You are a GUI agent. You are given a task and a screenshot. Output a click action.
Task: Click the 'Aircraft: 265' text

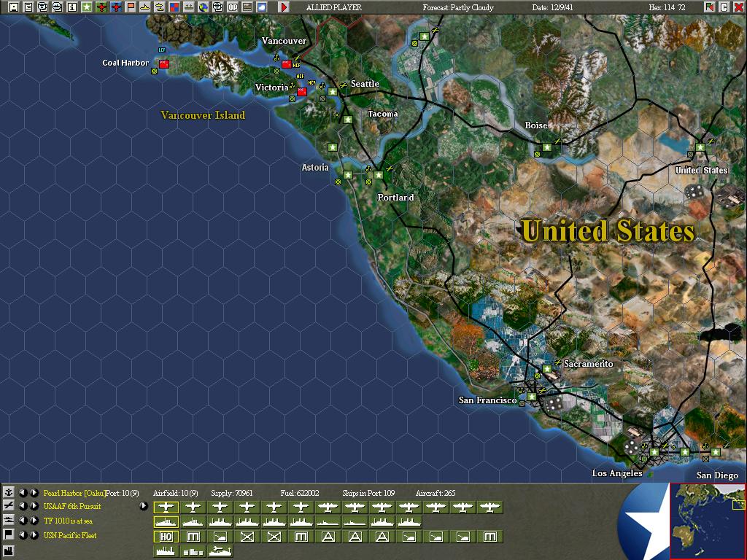pyautogui.click(x=436, y=493)
